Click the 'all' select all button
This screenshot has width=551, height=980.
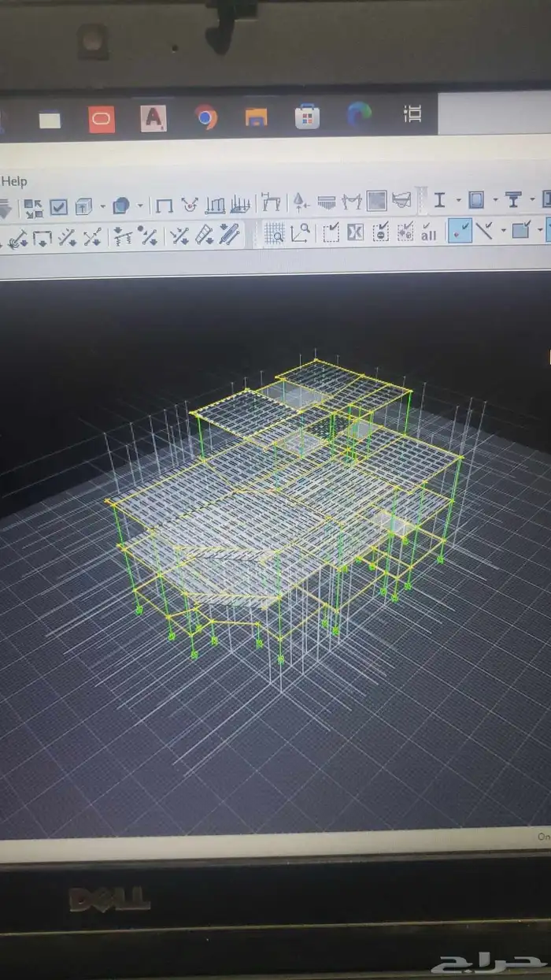[429, 232]
